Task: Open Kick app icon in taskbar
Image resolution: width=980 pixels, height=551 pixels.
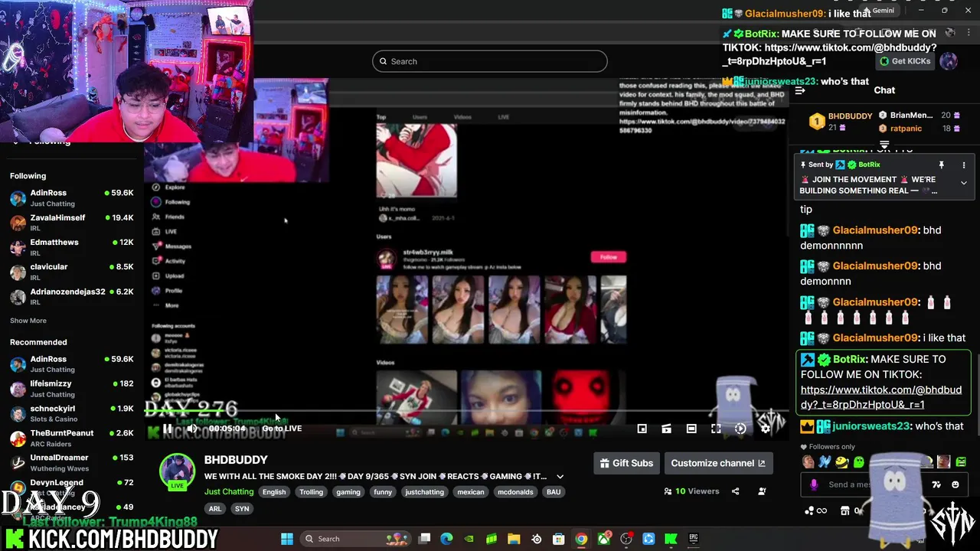Action: pyautogui.click(x=671, y=539)
